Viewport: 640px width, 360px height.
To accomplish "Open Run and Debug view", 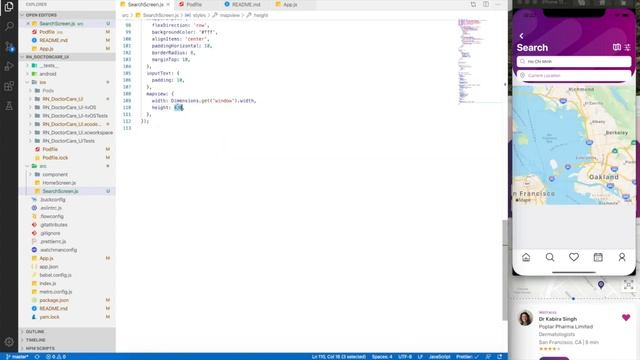I will pyautogui.click(x=9, y=66).
